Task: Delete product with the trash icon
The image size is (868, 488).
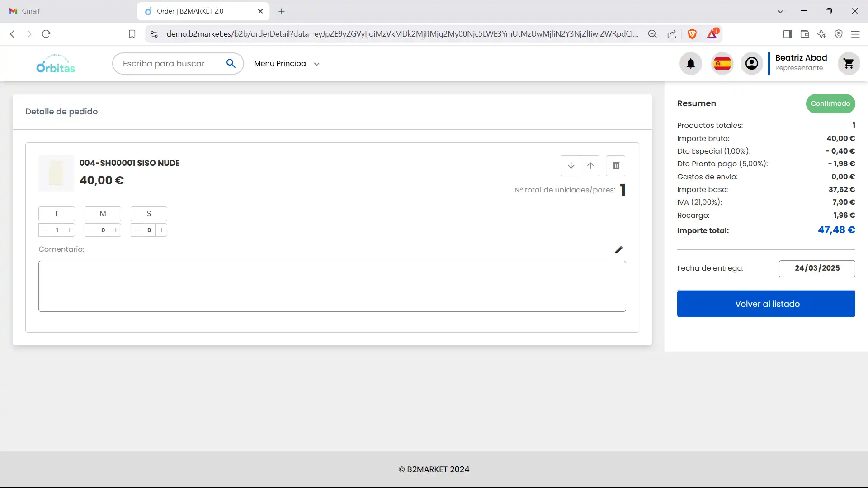Action: [x=616, y=166]
